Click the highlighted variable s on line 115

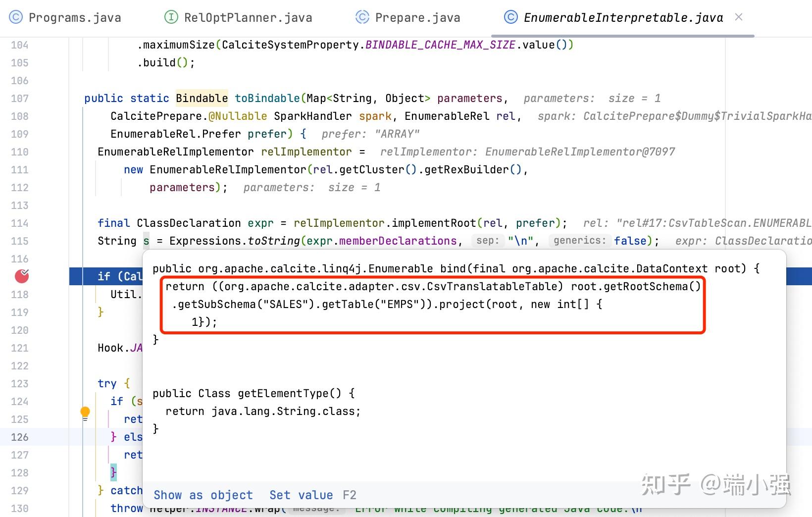pyautogui.click(x=146, y=241)
